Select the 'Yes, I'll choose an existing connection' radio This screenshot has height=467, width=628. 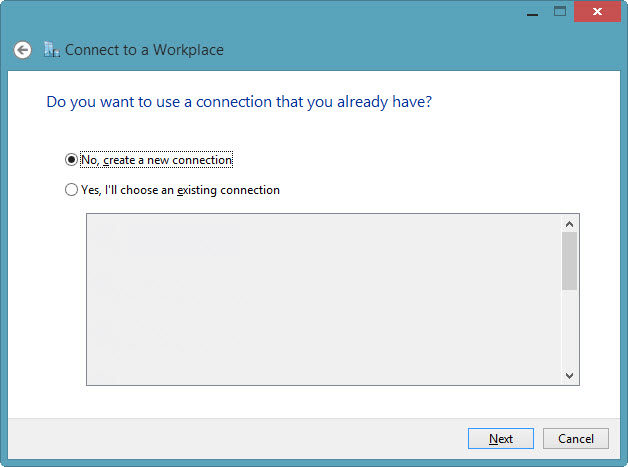tap(71, 189)
